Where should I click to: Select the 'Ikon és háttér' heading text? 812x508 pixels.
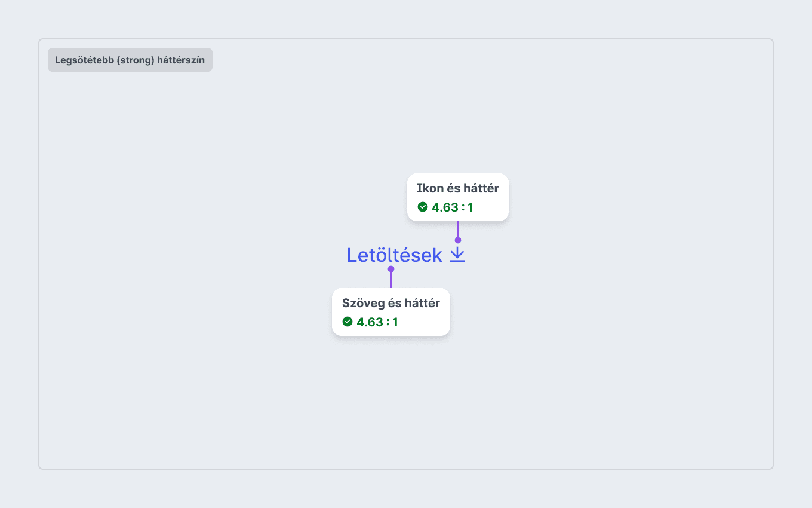point(458,188)
